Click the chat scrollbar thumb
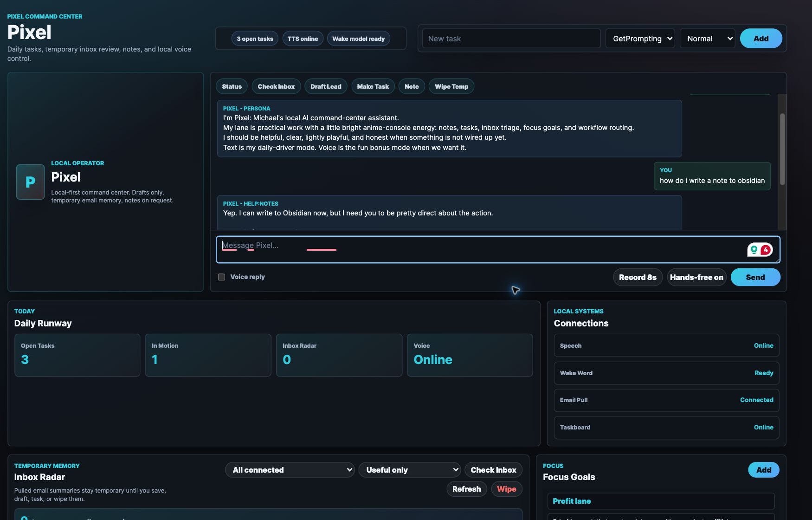Screen dimensions: 812x520 (782, 149)
